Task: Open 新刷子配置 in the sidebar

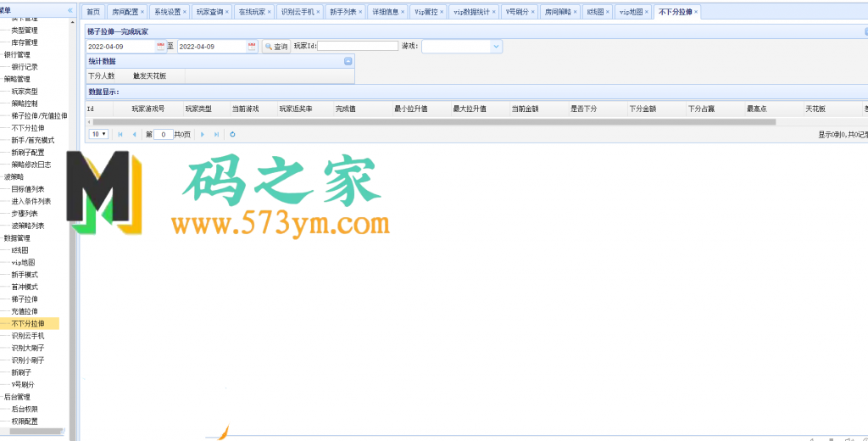Action: pyautogui.click(x=28, y=152)
